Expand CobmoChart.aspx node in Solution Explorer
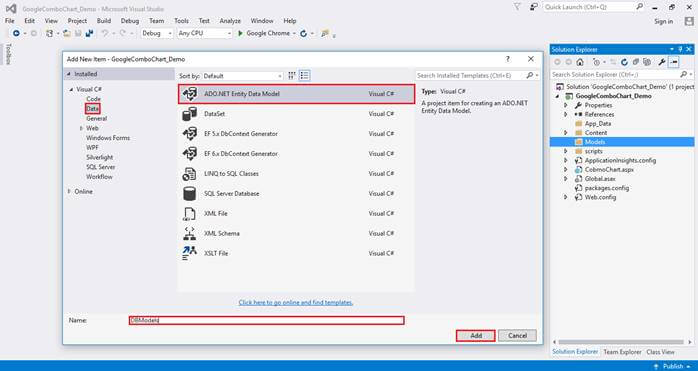 pyautogui.click(x=566, y=170)
